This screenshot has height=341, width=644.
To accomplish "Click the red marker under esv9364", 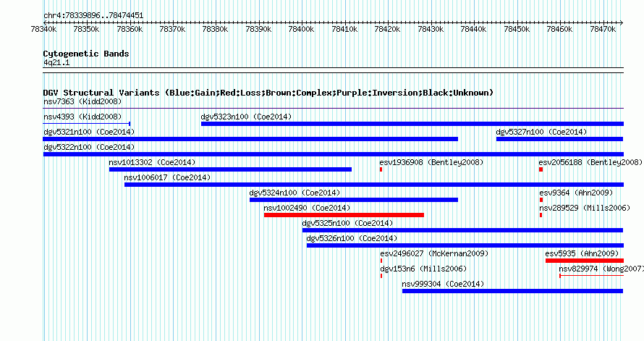I will tap(541, 200).
